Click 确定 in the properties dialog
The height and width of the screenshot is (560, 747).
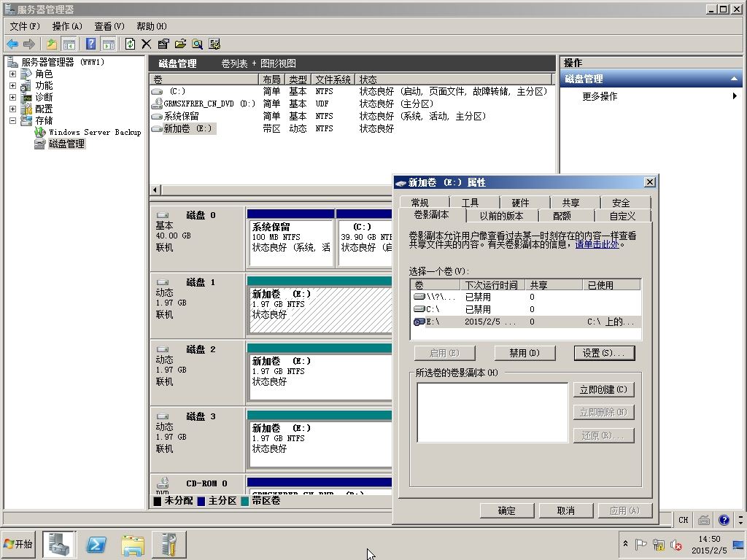pos(506,510)
